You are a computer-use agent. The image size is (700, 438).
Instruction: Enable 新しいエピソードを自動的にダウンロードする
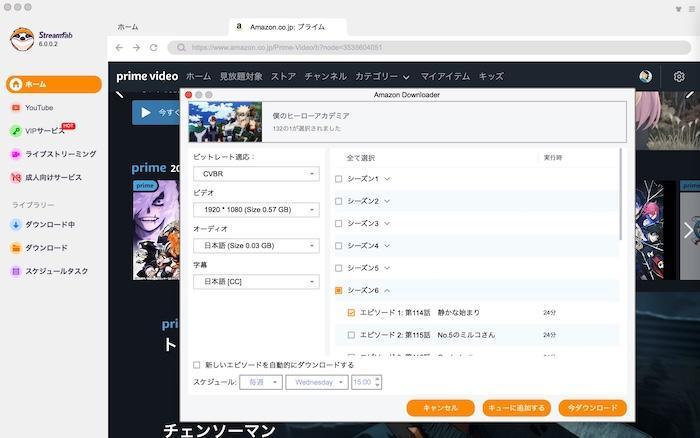pyautogui.click(x=196, y=365)
